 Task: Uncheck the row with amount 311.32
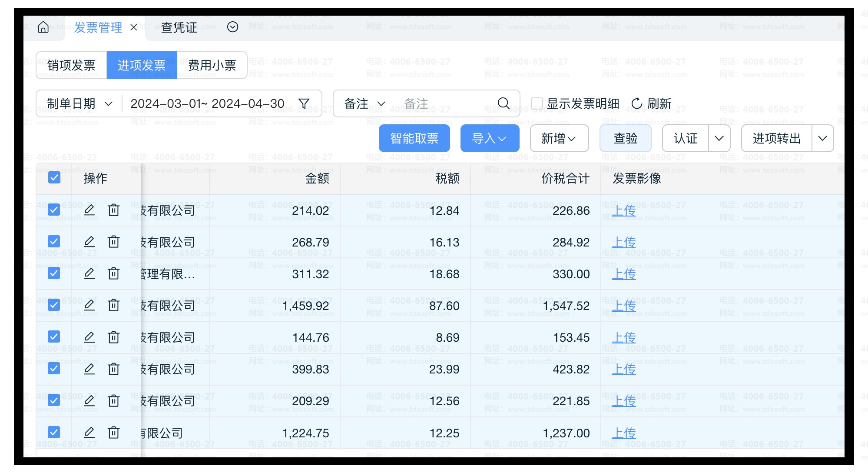[54, 273]
